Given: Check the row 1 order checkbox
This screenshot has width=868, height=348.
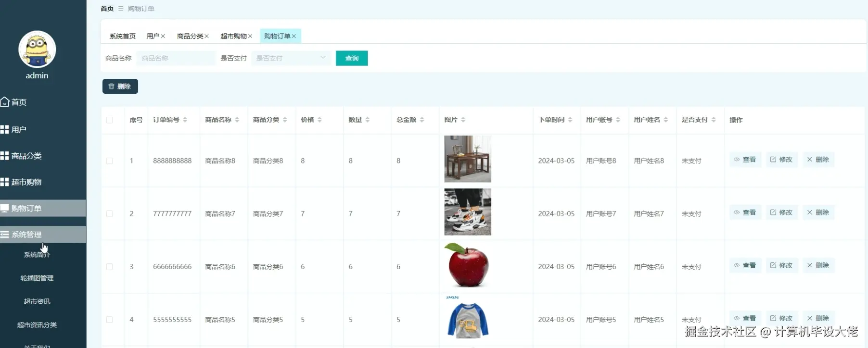Looking at the screenshot, I should tap(110, 161).
